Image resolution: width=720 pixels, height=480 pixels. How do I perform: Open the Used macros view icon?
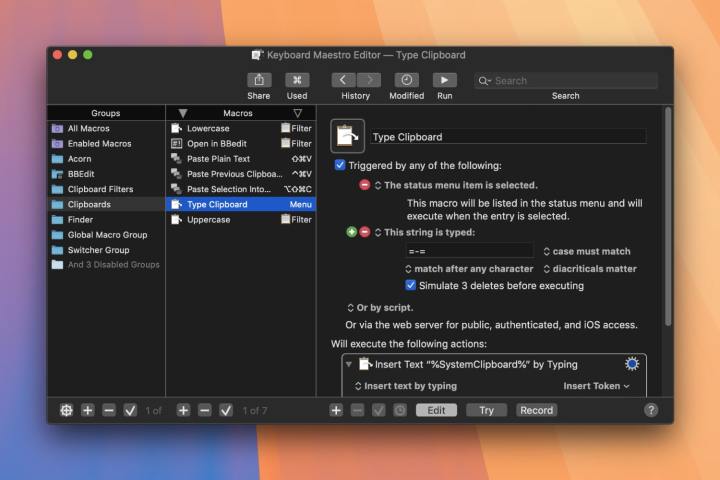297,80
